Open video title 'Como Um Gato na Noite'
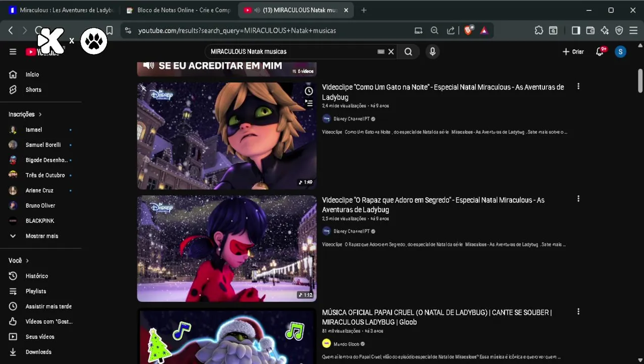Screen dimensions: 644x364 pyautogui.click(x=443, y=92)
